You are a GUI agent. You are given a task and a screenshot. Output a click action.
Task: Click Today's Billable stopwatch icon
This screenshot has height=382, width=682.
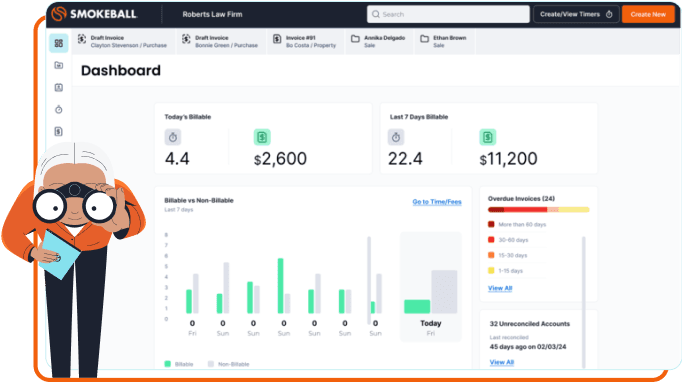click(173, 137)
